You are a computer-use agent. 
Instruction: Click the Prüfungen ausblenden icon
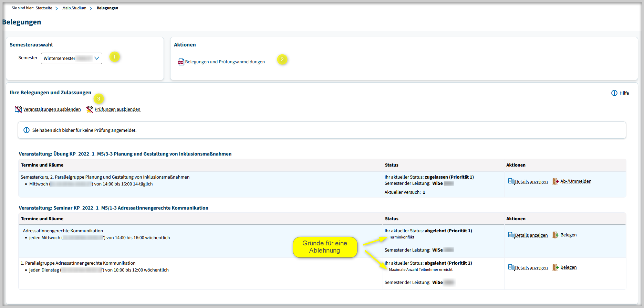[90, 109]
